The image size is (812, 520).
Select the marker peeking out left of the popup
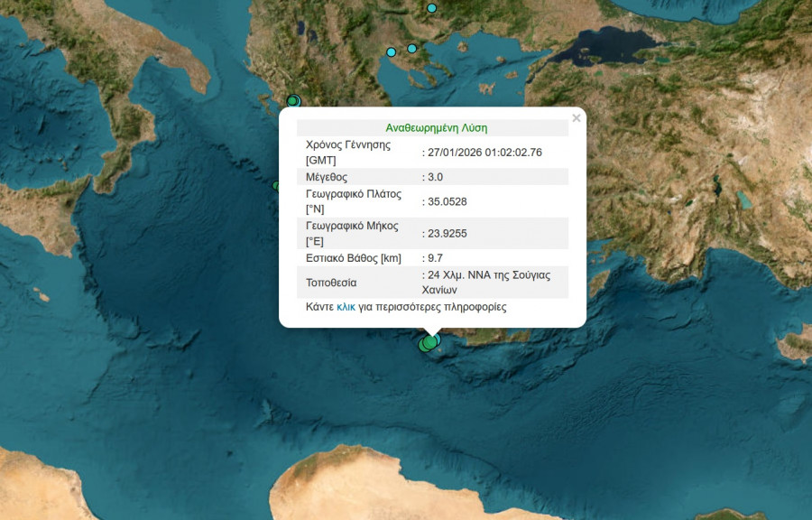pos(273,183)
